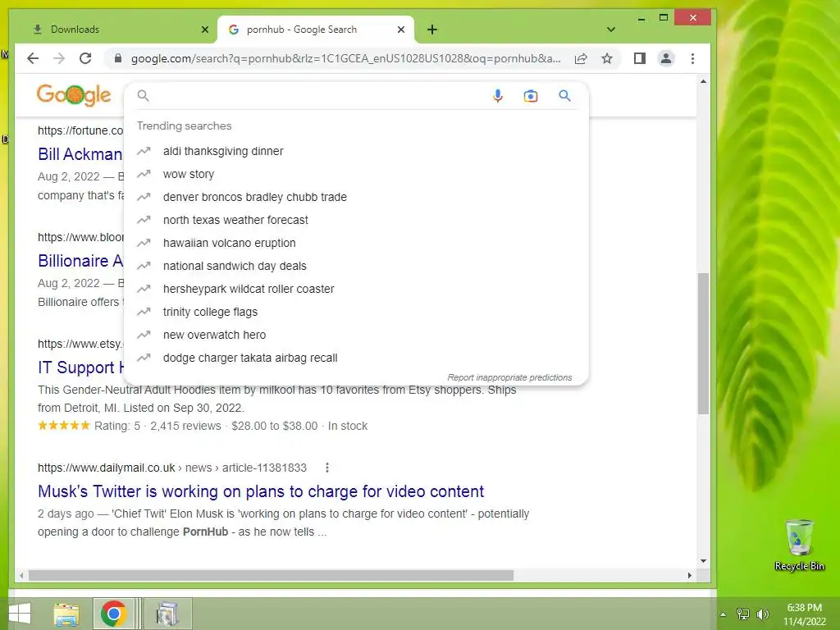The width and height of the screenshot is (840, 630).
Task: Share this page using the share icon
Action: coord(581,58)
